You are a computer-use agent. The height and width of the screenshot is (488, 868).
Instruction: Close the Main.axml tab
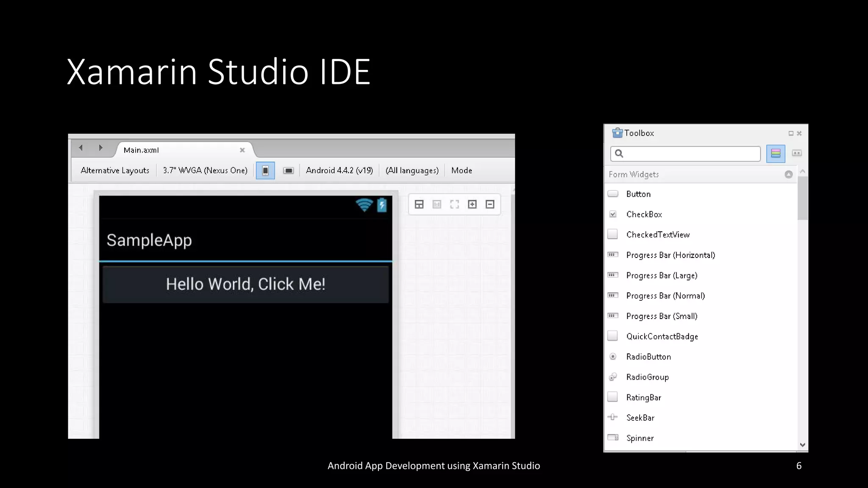point(242,150)
